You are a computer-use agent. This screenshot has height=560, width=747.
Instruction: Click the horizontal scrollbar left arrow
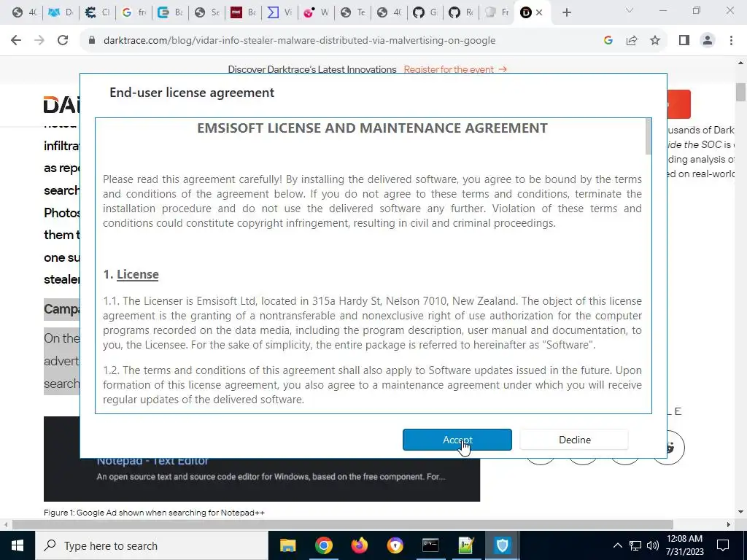click(5, 524)
